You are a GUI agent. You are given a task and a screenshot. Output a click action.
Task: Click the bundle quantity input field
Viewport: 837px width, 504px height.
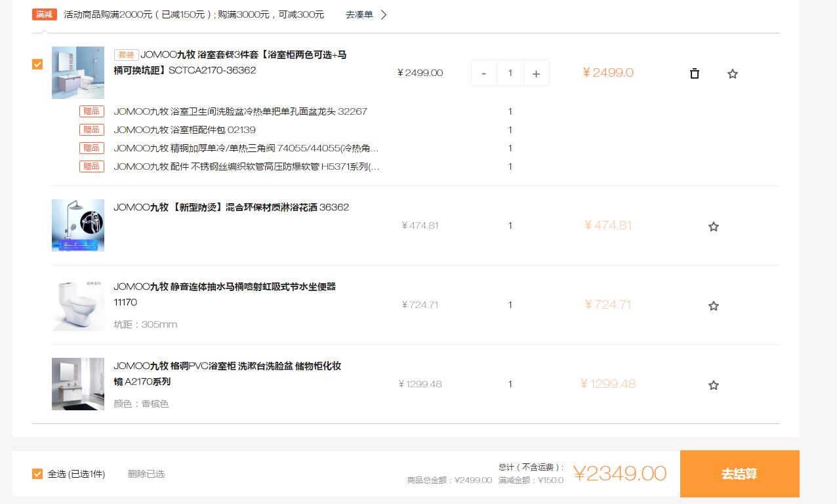pos(510,73)
